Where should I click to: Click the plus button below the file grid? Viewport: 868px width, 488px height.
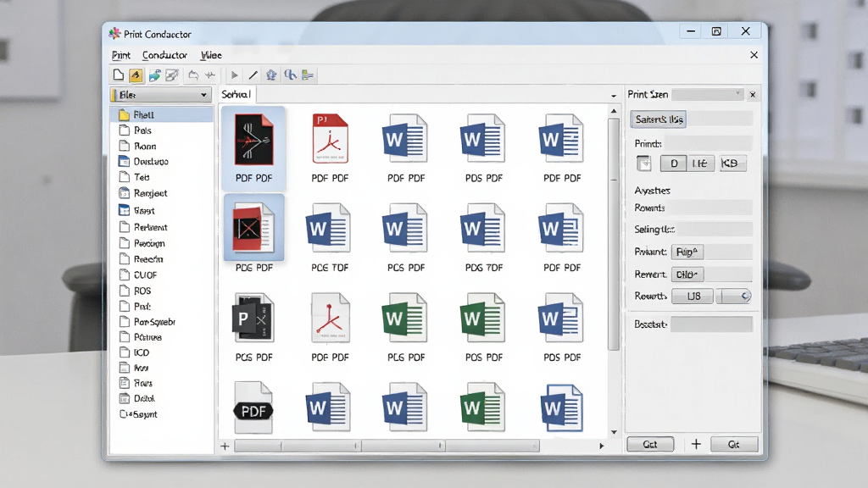coord(225,446)
